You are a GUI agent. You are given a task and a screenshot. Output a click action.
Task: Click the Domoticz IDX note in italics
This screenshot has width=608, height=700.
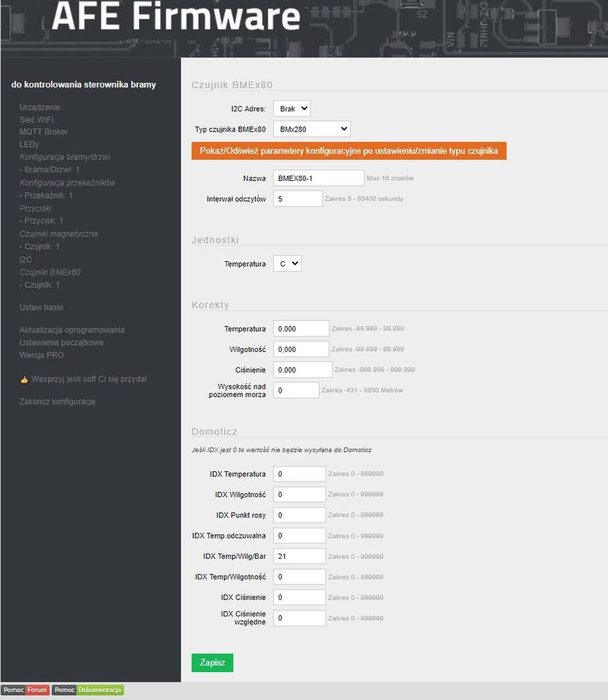[282, 450]
